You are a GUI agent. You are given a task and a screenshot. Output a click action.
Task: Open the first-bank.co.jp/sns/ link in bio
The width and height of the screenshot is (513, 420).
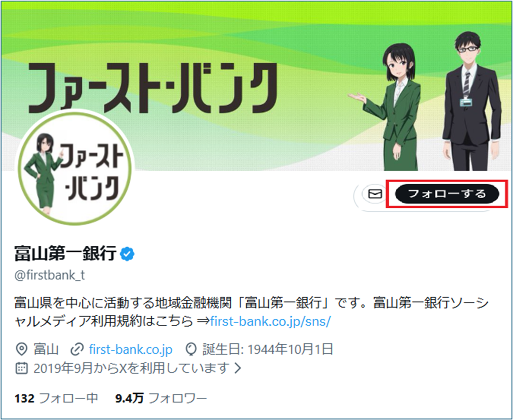270,321
